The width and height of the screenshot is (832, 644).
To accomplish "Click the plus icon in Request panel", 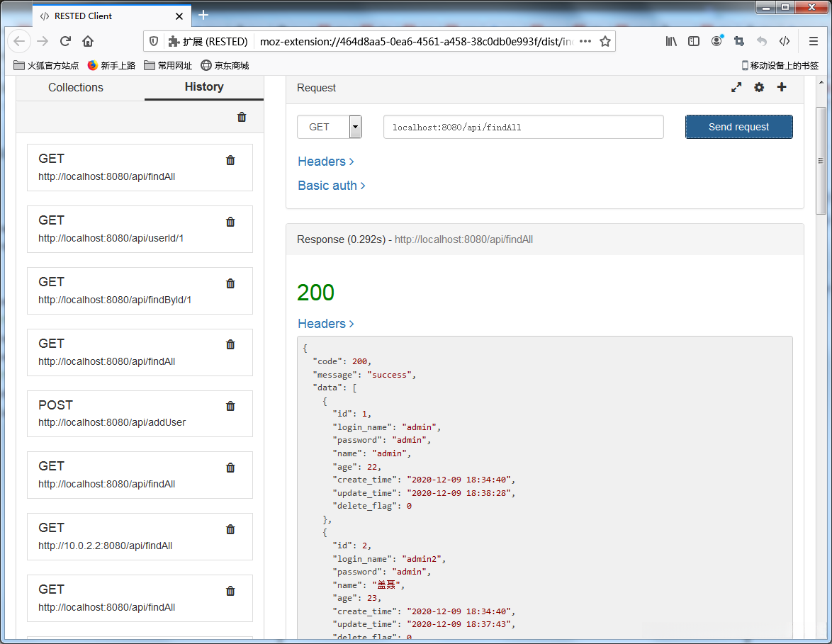I will (782, 87).
